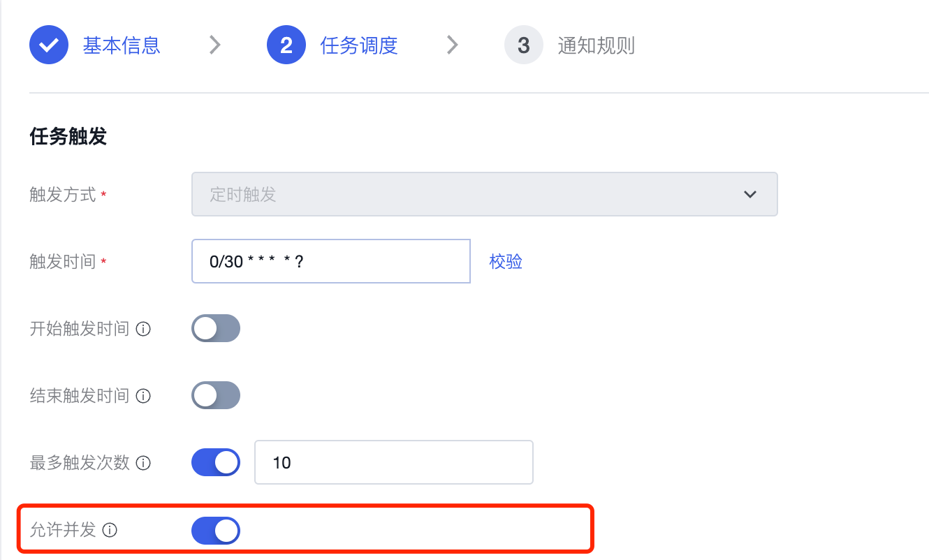This screenshot has height=560, width=929.
Task: Enable the 结束触发时间 toggle
Action: click(216, 395)
